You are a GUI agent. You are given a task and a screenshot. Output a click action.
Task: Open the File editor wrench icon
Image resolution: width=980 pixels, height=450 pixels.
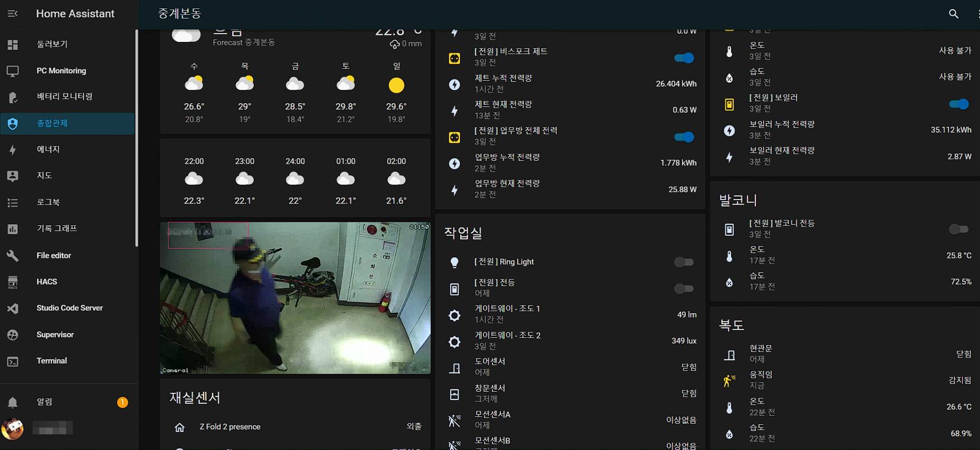pyautogui.click(x=12, y=256)
